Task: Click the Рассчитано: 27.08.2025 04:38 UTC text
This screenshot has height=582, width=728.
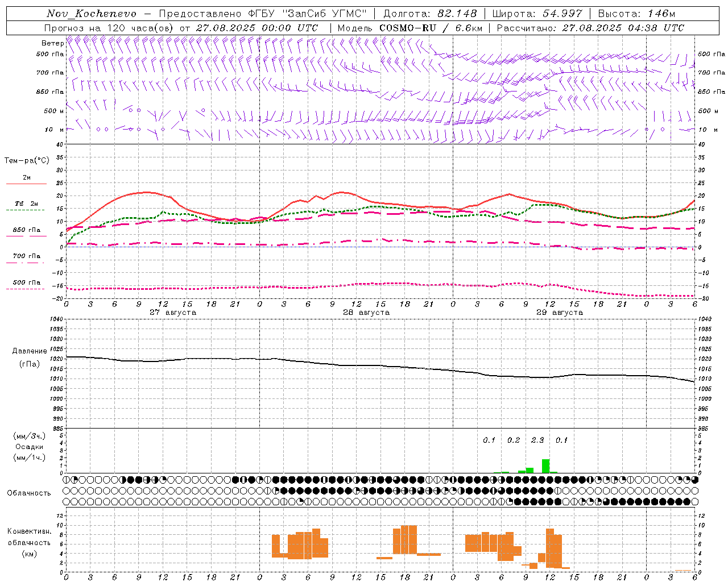Action: coord(590,28)
